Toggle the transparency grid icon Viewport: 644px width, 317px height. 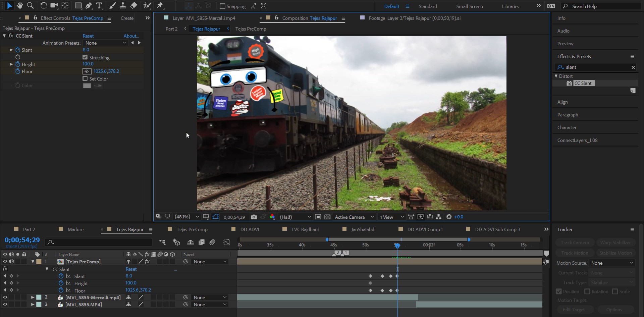click(x=327, y=217)
